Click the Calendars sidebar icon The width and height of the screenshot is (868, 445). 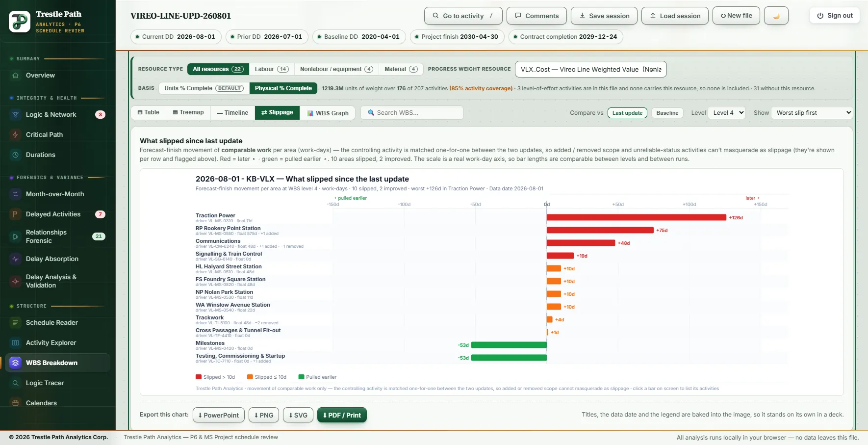coord(15,403)
